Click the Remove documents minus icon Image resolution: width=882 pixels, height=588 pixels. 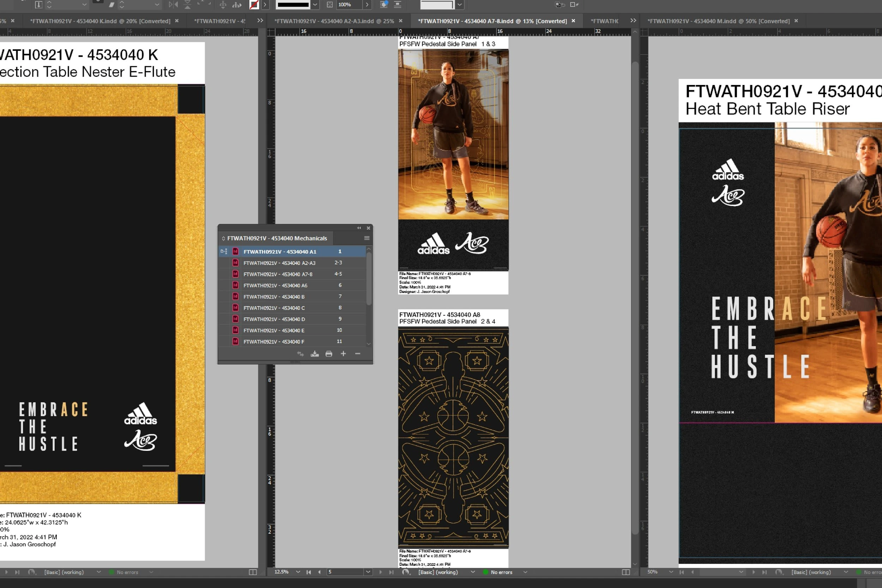coord(358,354)
